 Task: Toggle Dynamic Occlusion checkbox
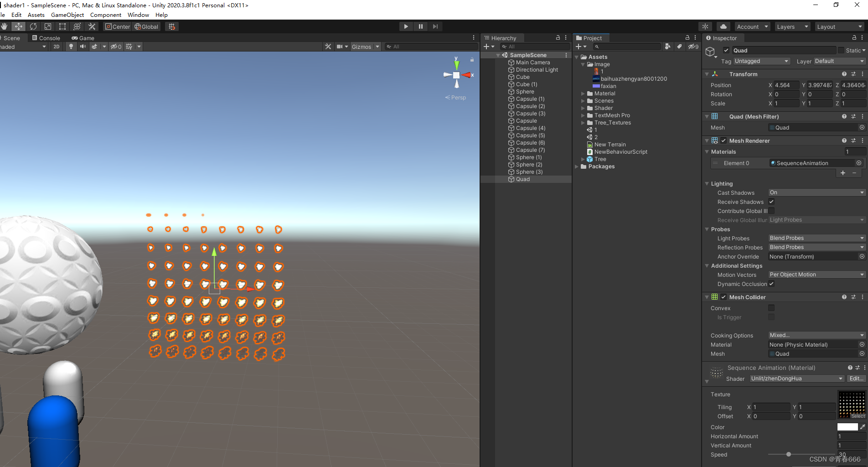(x=771, y=284)
